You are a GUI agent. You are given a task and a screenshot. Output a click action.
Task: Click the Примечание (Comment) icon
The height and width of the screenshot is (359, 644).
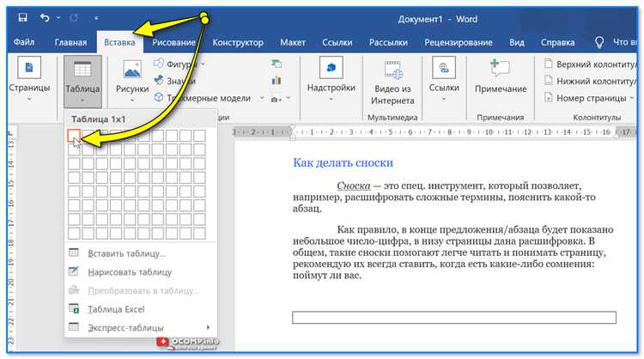pos(500,70)
